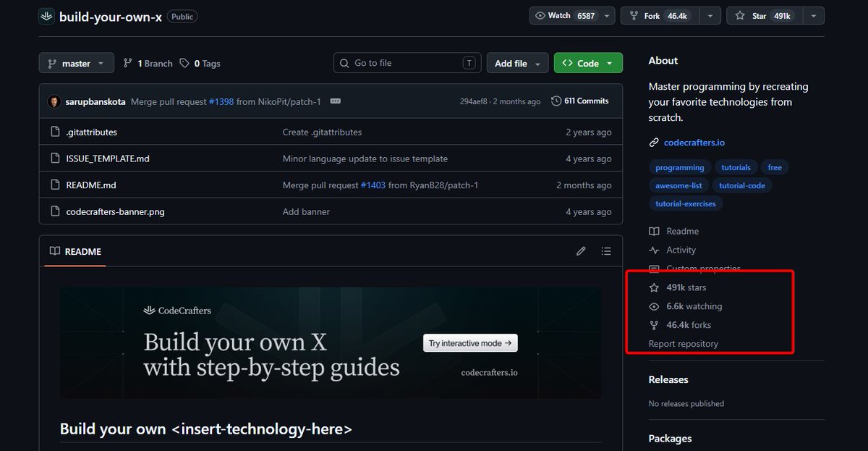This screenshot has width=868, height=451.
Task: View the 46.4k forks link
Action: pyautogui.click(x=678, y=325)
